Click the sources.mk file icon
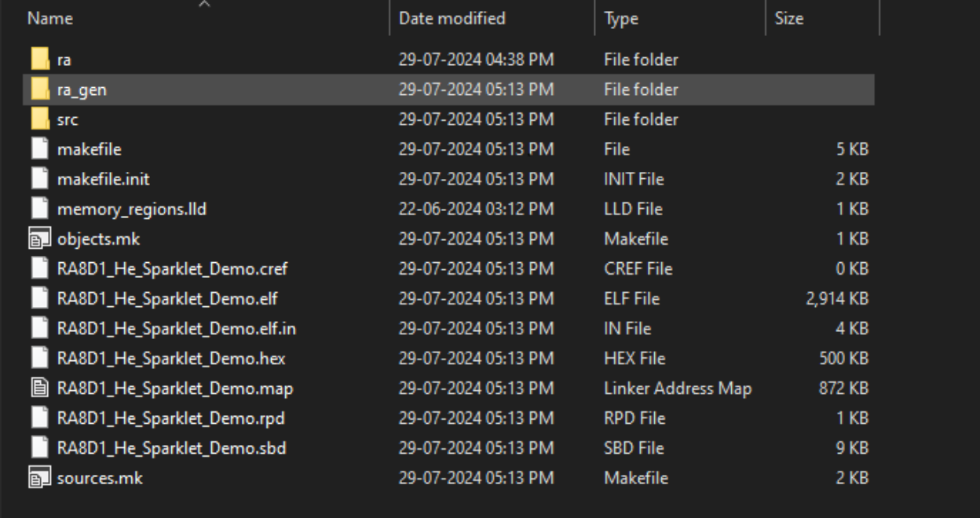The height and width of the screenshot is (518, 980). (x=39, y=477)
